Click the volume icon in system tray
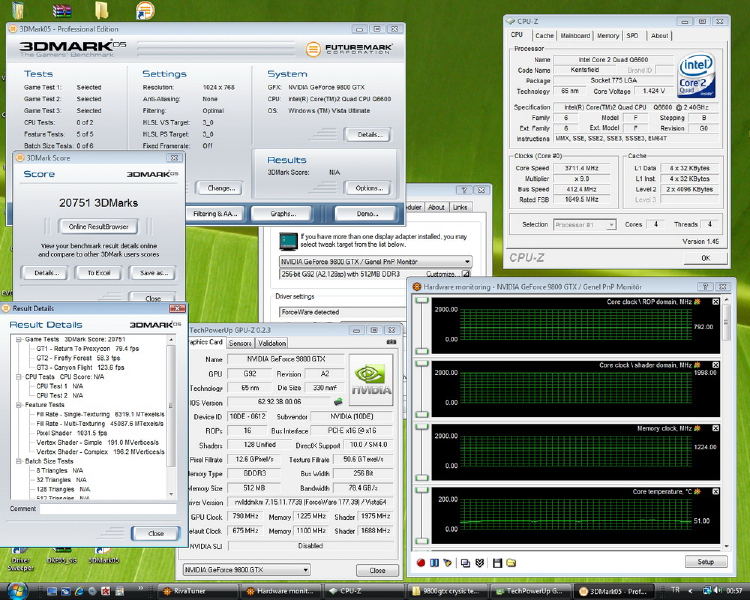The image size is (750, 600). point(717,590)
